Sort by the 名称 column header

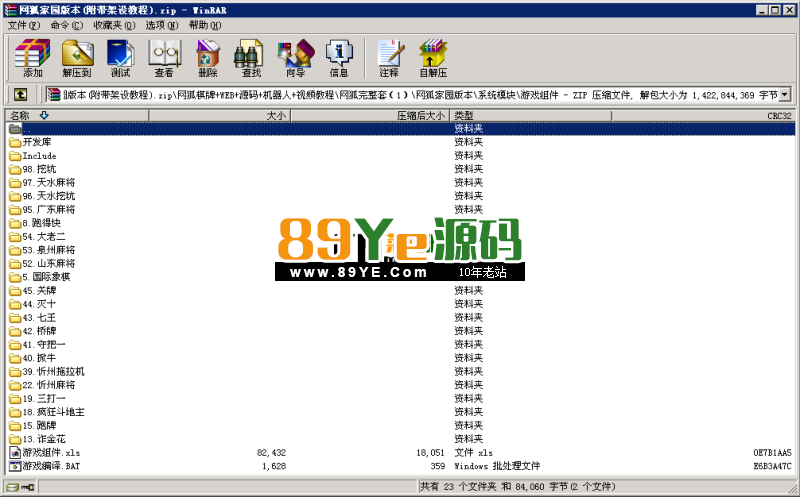[x=77, y=116]
